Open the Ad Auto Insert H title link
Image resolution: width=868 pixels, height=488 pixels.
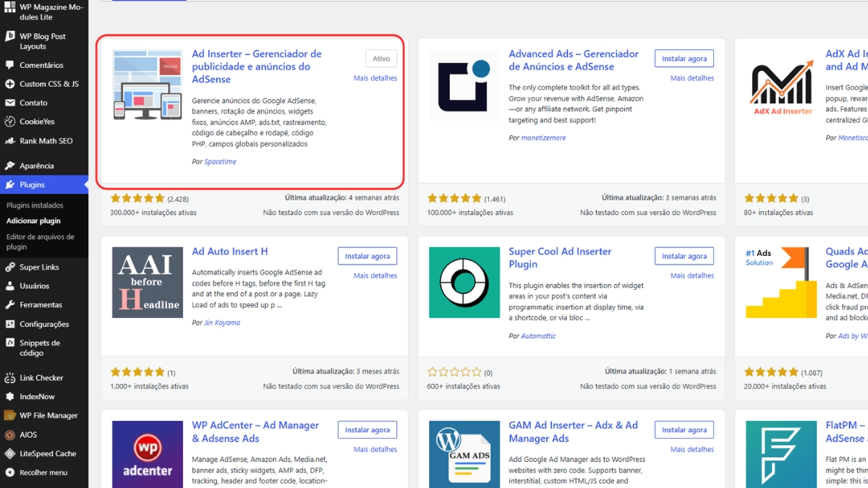point(230,252)
